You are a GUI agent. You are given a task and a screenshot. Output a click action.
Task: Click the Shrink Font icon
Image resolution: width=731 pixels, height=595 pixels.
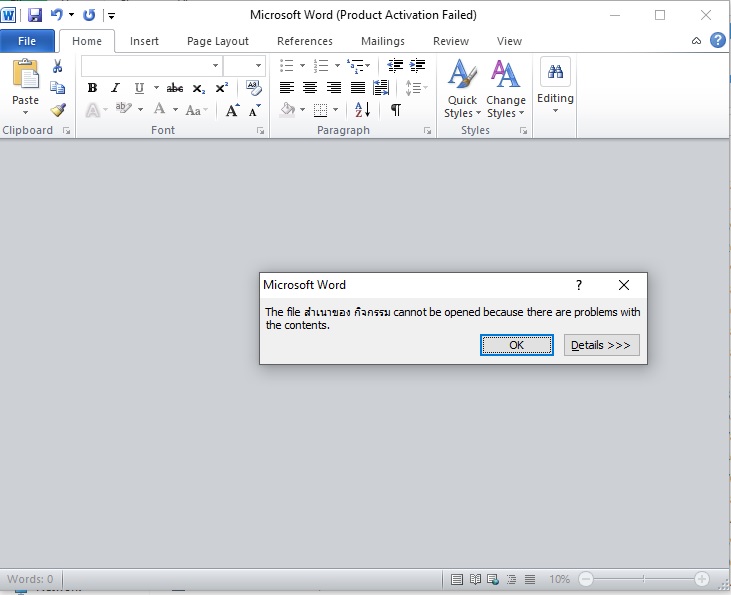coord(254,111)
